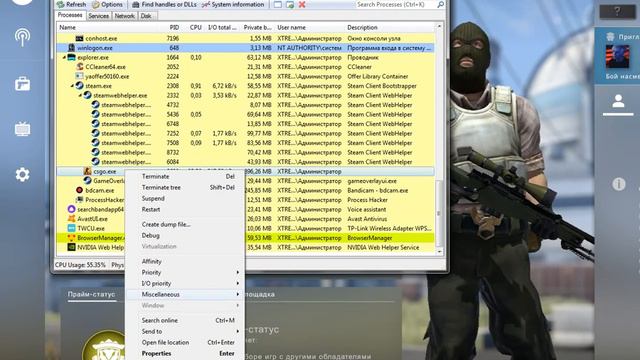The height and width of the screenshot is (360, 640).
Task: Open System information from toolbar
Action: point(233,4)
